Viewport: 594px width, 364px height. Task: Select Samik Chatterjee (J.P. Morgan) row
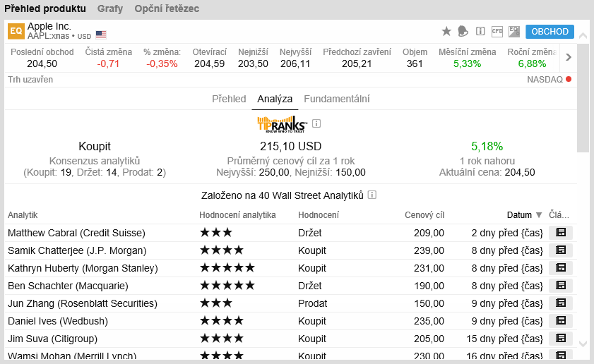point(290,250)
